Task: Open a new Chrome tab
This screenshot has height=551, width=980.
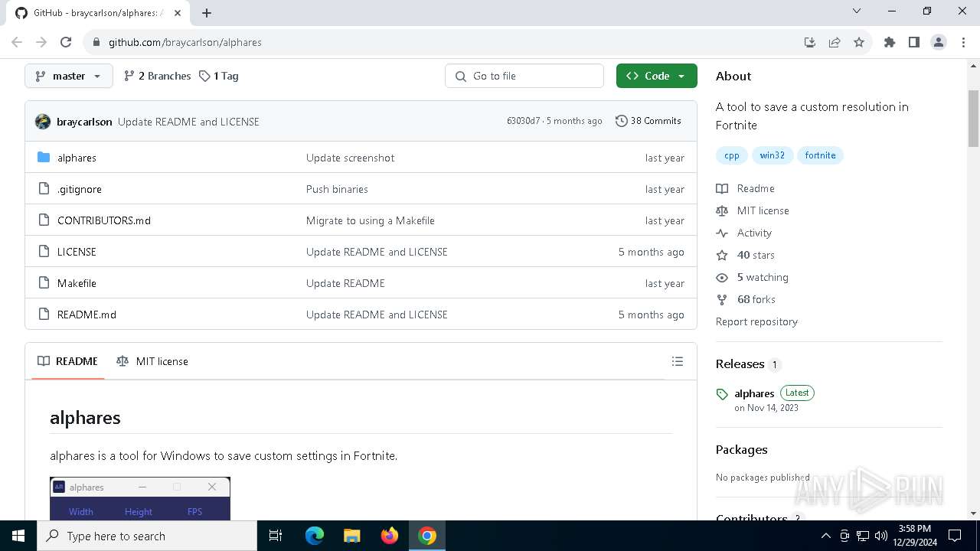Action: 207,12
